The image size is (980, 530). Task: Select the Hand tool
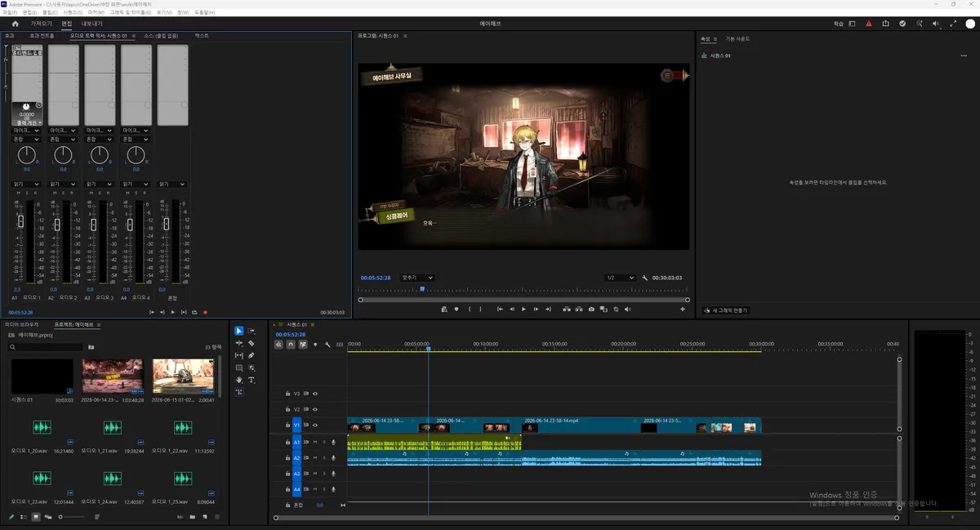point(239,380)
